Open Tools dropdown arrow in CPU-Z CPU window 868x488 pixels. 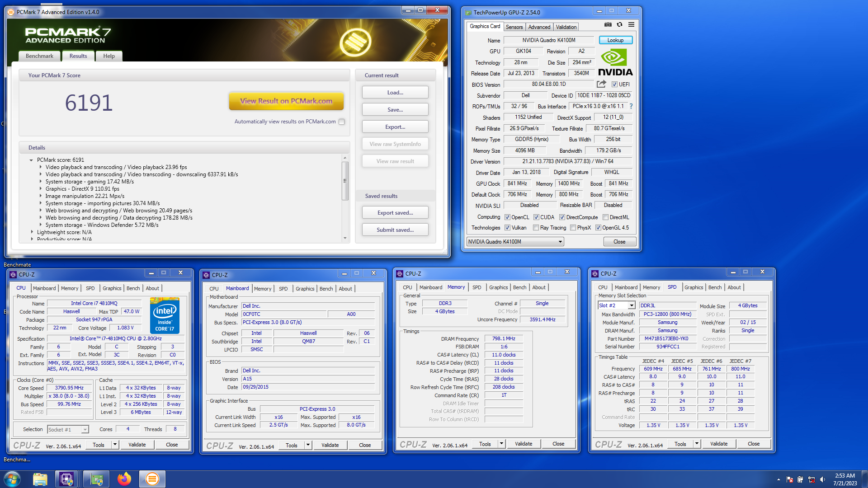[115, 445]
